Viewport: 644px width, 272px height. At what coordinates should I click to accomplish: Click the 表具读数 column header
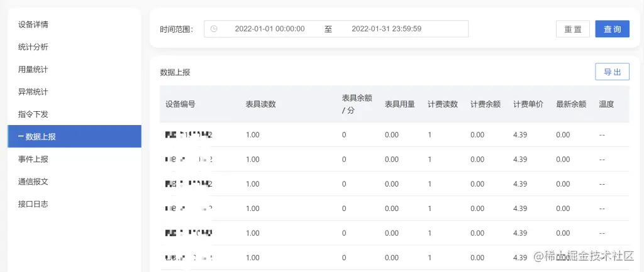pos(261,104)
